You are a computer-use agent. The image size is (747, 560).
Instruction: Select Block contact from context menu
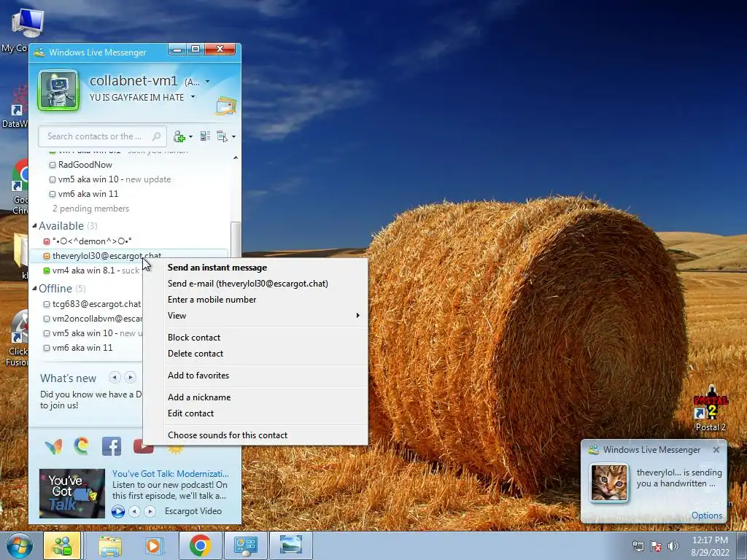pyautogui.click(x=194, y=338)
